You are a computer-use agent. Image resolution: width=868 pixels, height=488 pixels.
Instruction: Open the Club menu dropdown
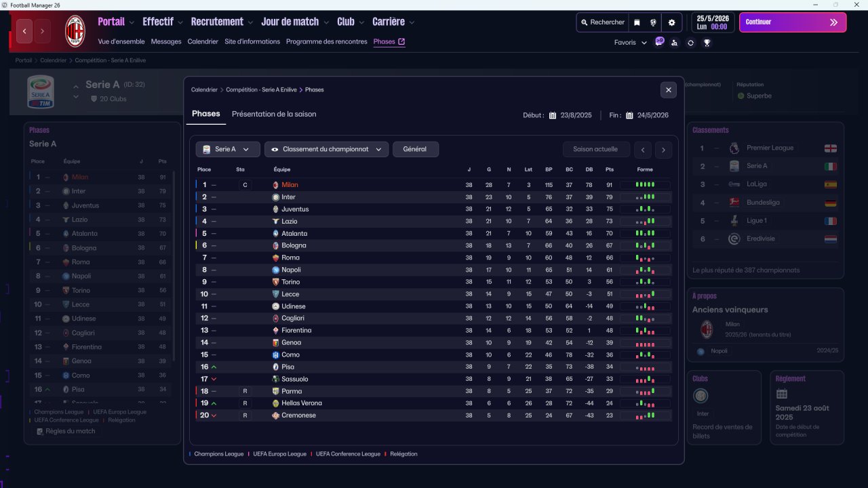click(x=351, y=22)
